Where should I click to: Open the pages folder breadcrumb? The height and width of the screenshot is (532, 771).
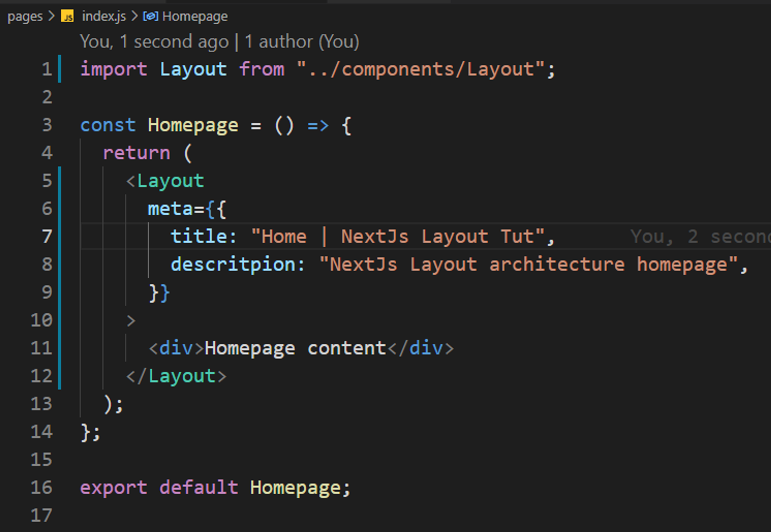(25, 16)
